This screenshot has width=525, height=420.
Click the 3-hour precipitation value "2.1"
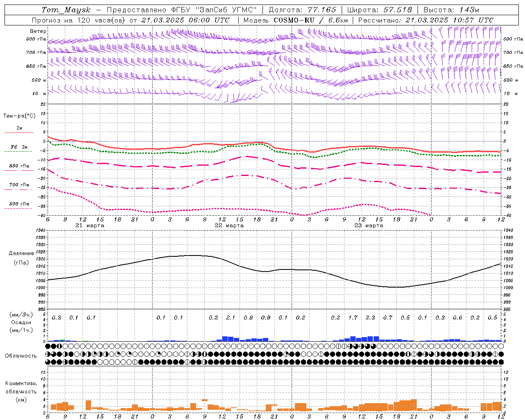click(x=231, y=318)
